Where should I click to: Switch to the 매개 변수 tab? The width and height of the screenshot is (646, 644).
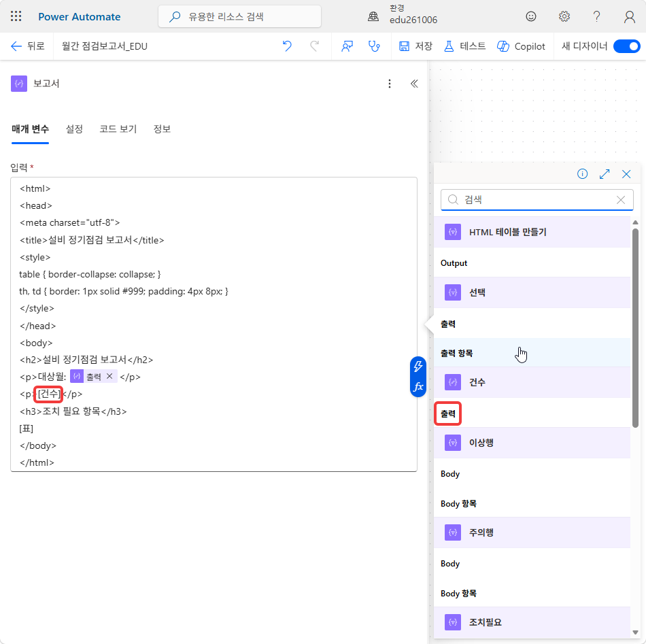30,129
